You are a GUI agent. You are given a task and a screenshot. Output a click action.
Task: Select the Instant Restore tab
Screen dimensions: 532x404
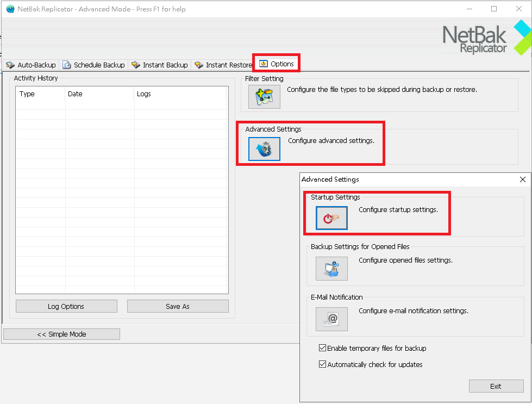click(x=224, y=65)
